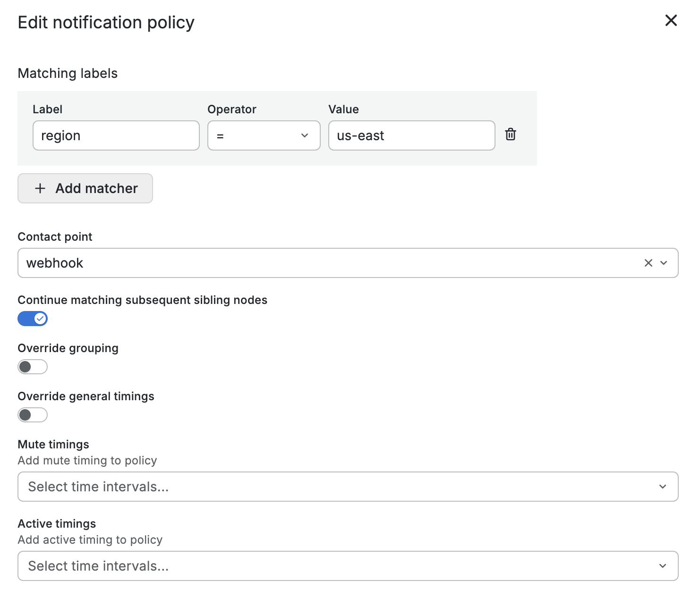
Task: Close the Edit notification policy dialog
Action: tap(671, 20)
